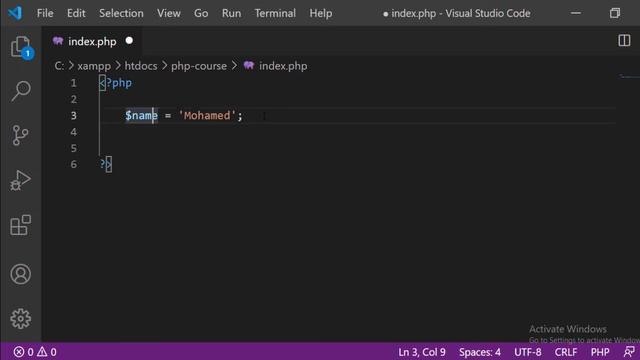Open the Explorer view in activity bar

(20, 47)
